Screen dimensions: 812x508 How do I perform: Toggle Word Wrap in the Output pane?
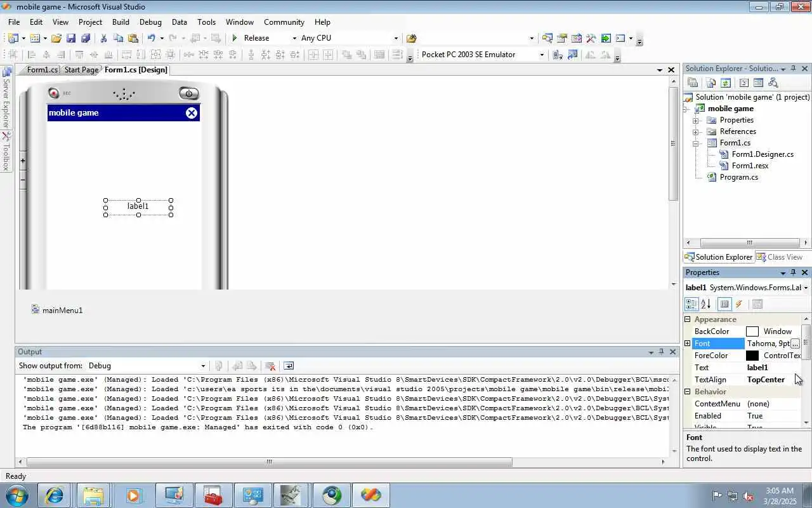tap(289, 366)
